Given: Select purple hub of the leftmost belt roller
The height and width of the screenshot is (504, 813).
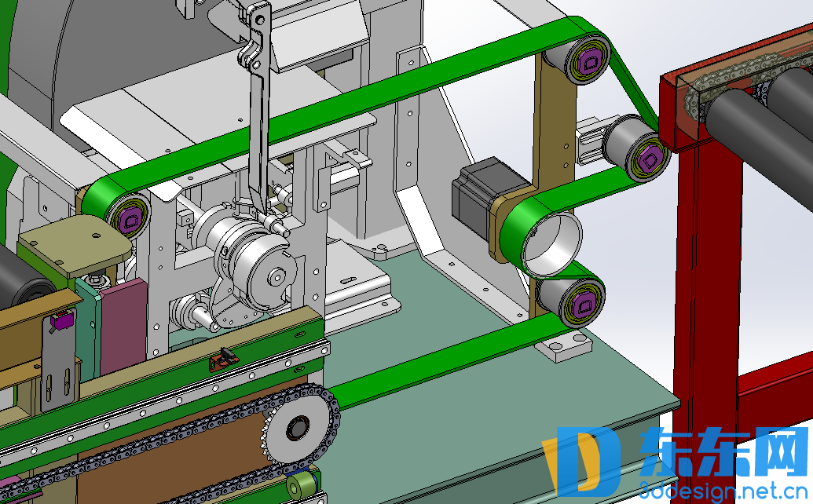Looking at the screenshot, I should tap(129, 220).
